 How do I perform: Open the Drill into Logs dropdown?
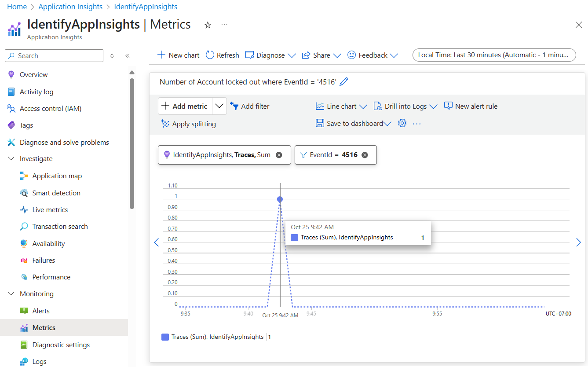pyautogui.click(x=405, y=106)
